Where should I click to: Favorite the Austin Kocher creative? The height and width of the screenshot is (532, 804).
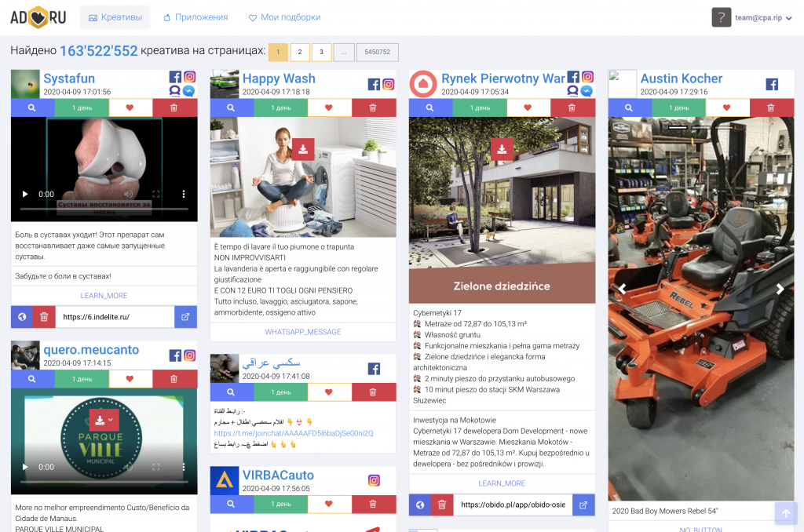pos(727,107)
